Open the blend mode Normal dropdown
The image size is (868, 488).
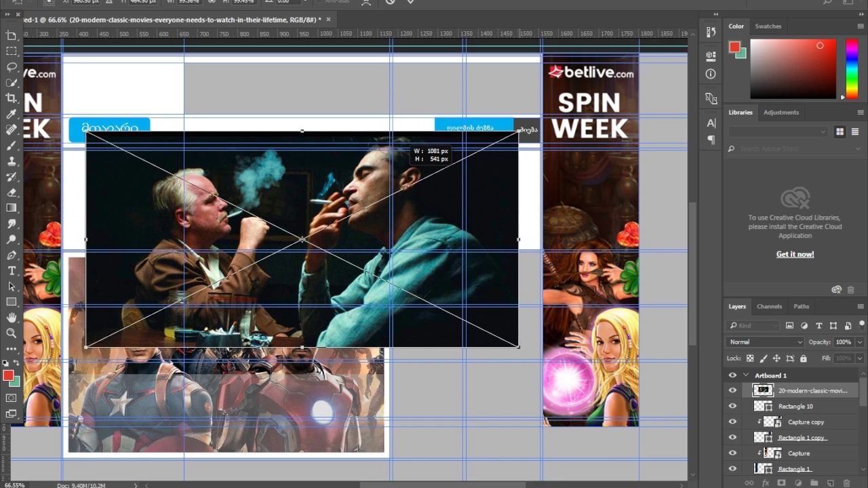tap(765, 342)
